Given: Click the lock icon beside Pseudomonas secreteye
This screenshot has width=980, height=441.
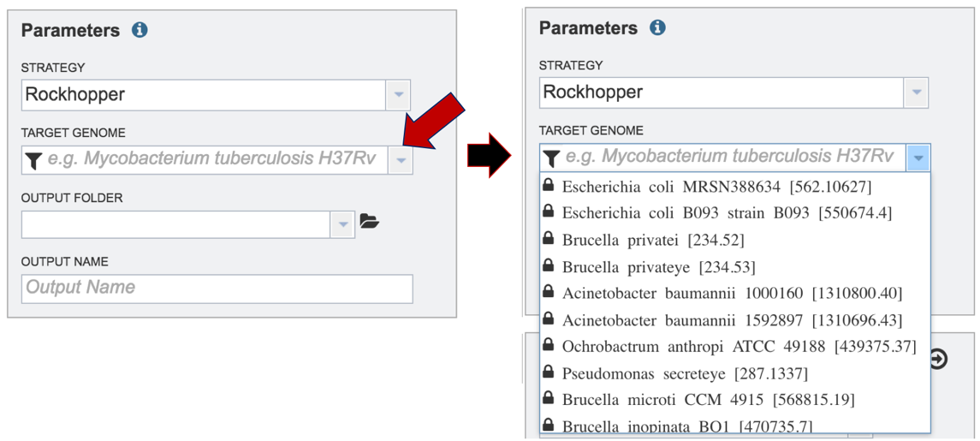Looking at the screenshot, I should pyautogui.click(x=548, y=372).
